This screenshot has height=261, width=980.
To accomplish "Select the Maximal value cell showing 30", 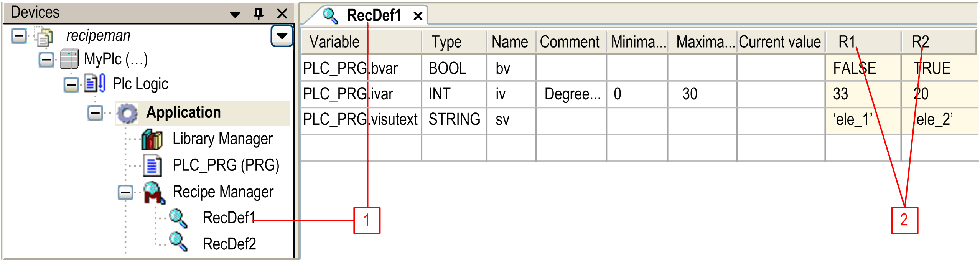I will 689,94.
